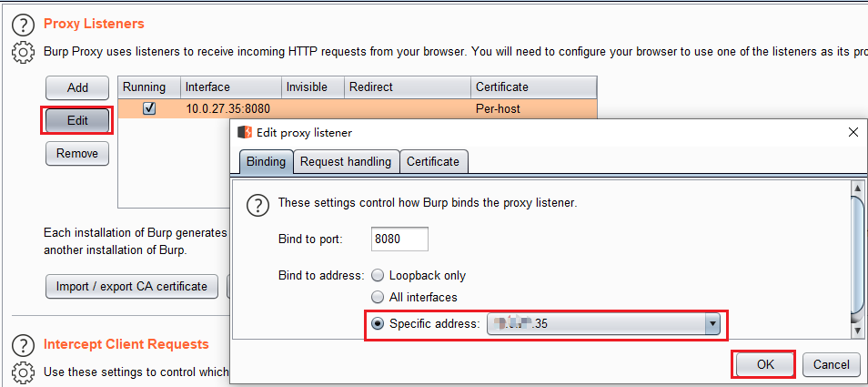Image resolution: width=868 pixels, height=387 pixels.
Task: Open Intercept Client Requests gear settings icon
Action: pyautogui.click(x=24, y=372)
